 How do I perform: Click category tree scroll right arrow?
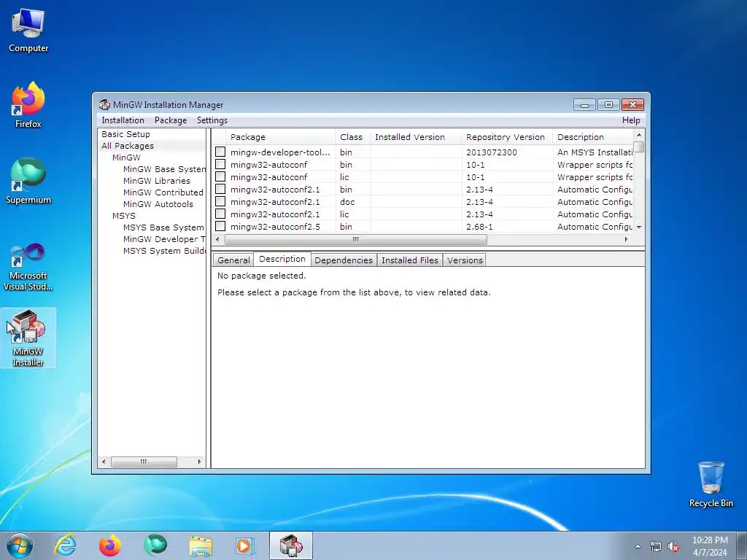tap(199, 462)
